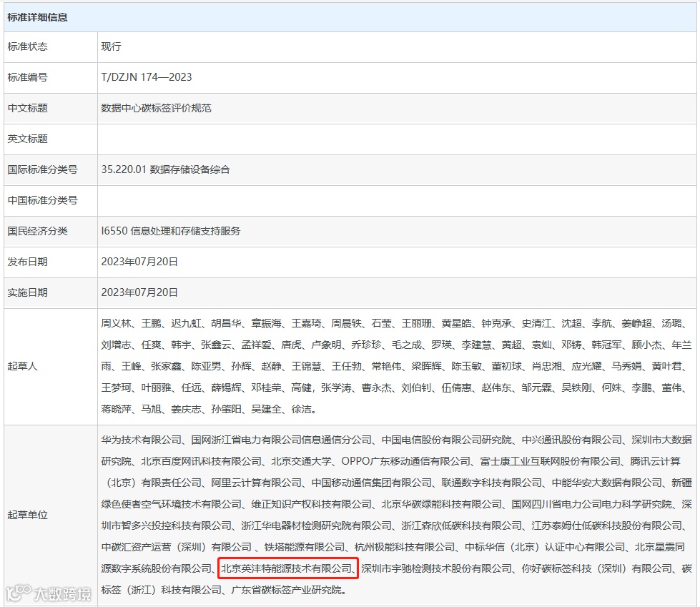Click 北京交通大学 in drafting units

coord(301,461)
